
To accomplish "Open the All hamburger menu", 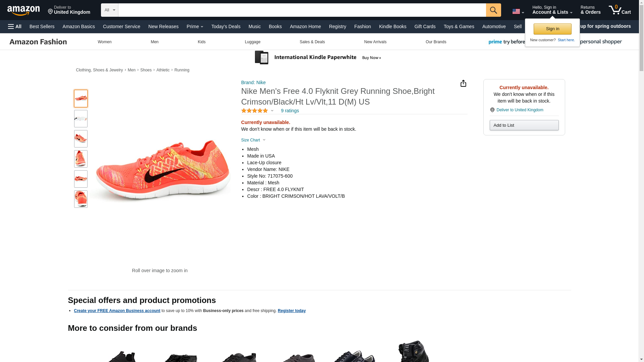I will coord(15,26).
